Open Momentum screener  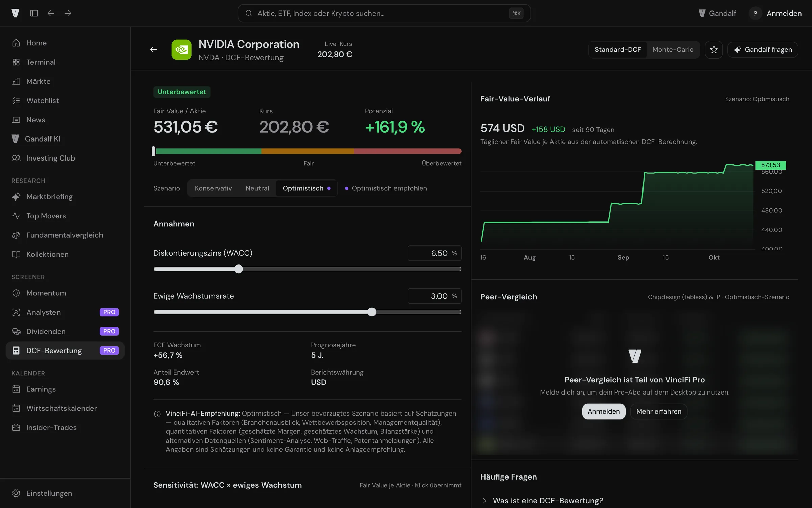click(x=65, y=293)
